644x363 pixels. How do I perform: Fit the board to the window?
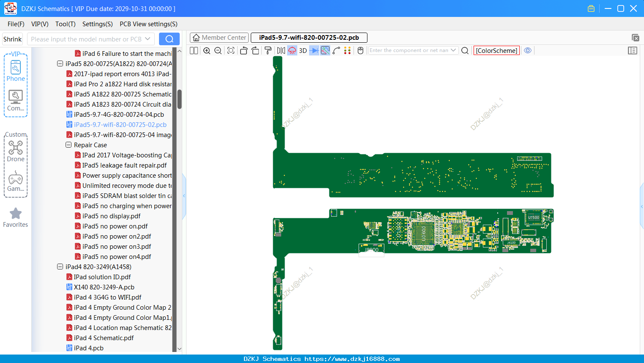click(231, 50)
